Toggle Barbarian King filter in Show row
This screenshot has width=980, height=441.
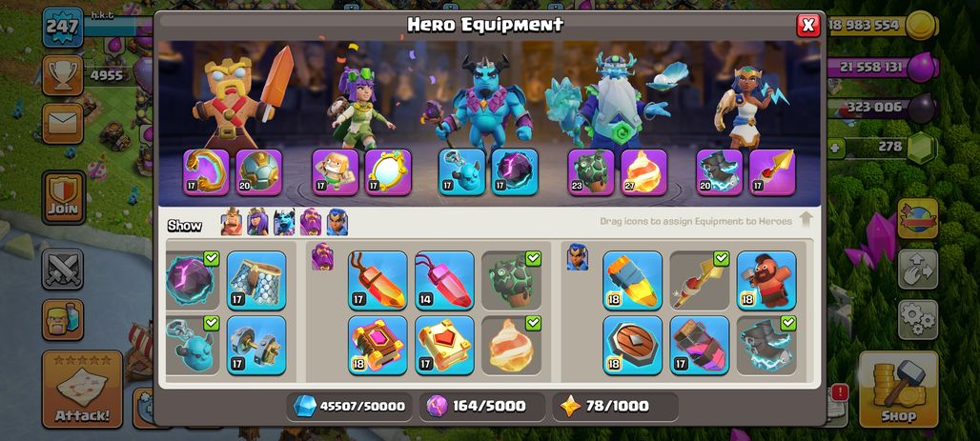point(232,222)
